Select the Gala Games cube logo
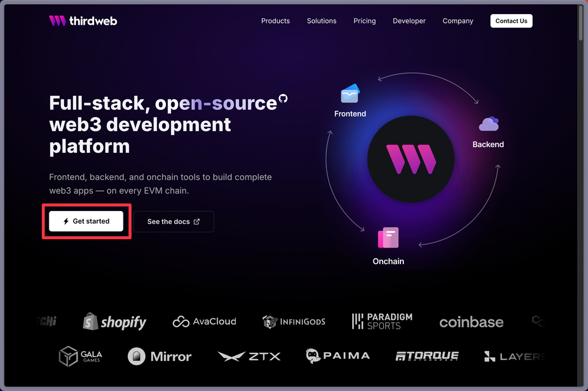Viewport: 588px width, 391px height. pyautogui.click(x=81, y=356)
